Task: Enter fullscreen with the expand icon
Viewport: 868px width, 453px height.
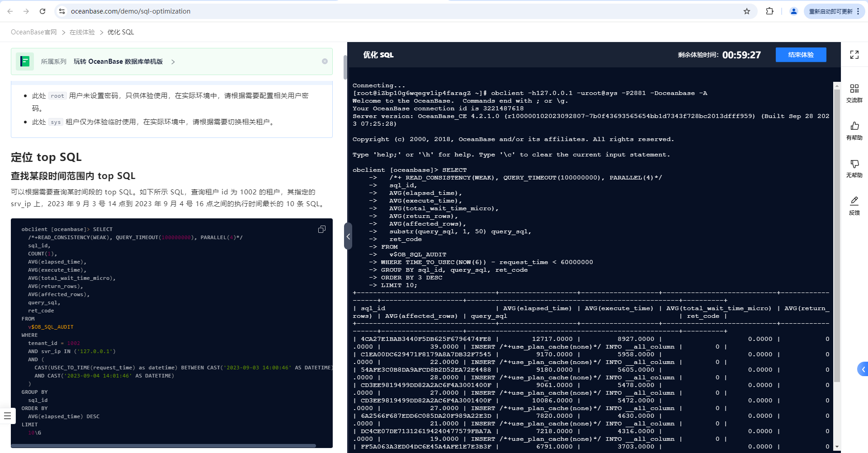Action: [x=854, y=55]
